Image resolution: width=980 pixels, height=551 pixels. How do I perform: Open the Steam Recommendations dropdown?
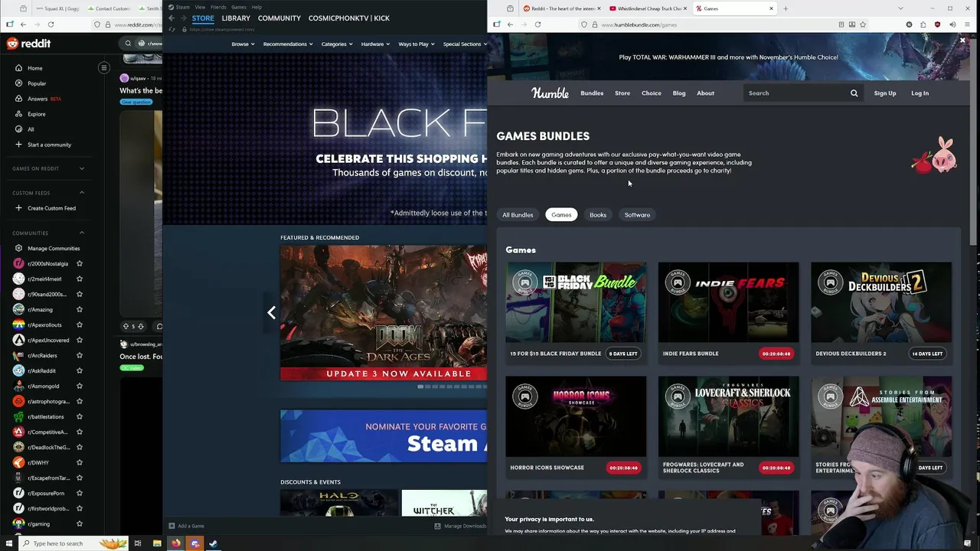pyautogui.click(x=288, y=44)
